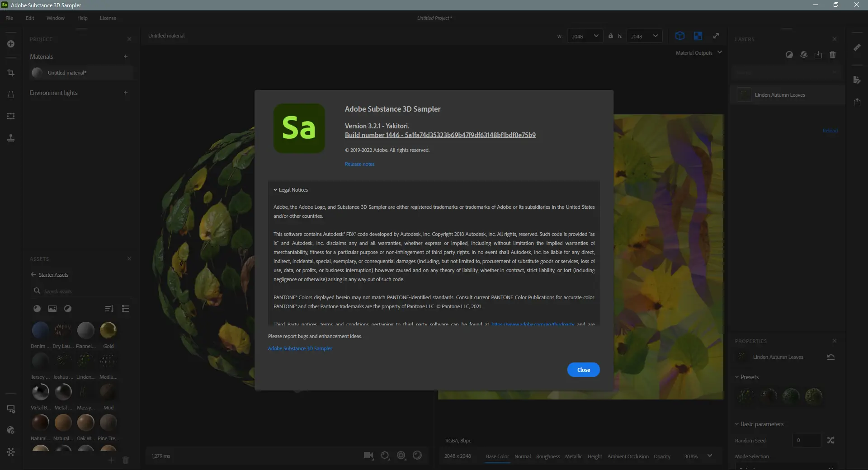Click the Random Seed value field
The image size is (868, 470).
(x=807, y=440)
